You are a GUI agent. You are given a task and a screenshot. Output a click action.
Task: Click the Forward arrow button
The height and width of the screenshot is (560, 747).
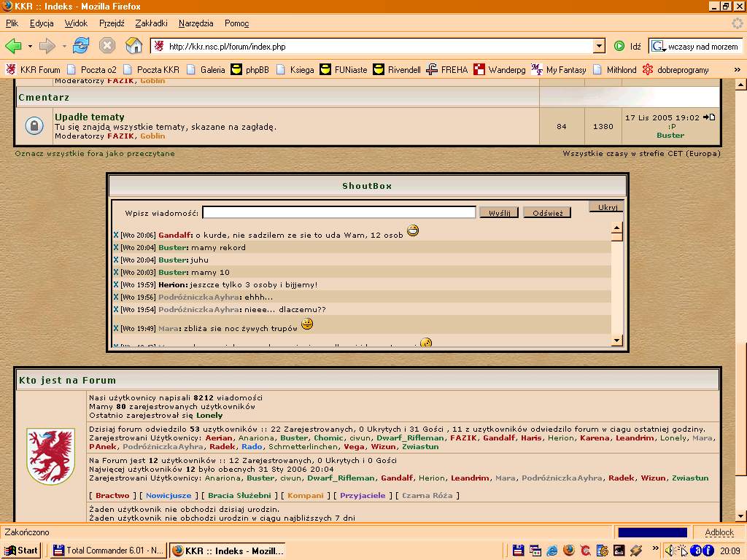[47, 46]
